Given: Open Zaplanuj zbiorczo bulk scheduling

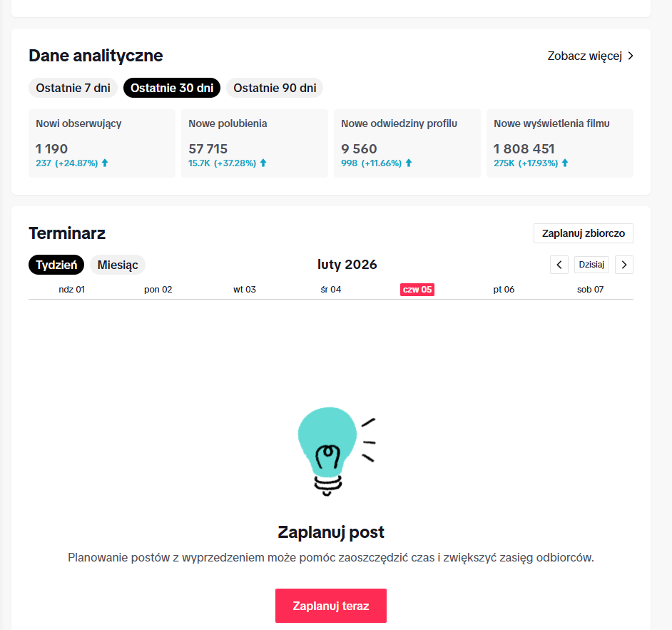Looking at the screenshot, I should pos(583,233).
